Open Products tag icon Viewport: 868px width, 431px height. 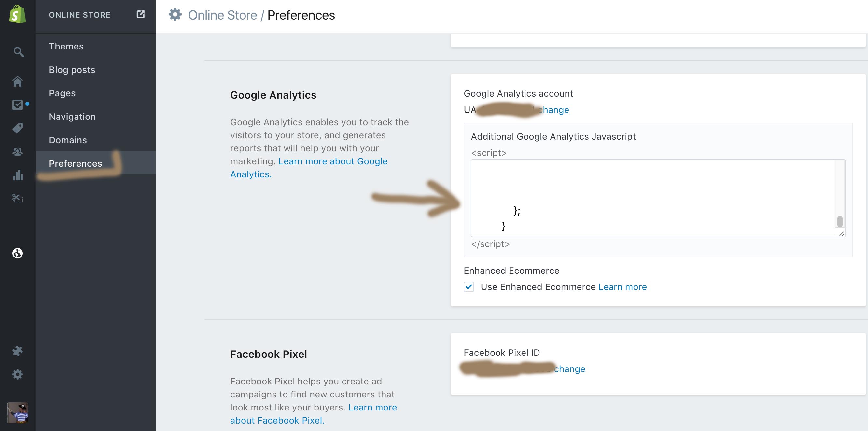pos(18,128)
